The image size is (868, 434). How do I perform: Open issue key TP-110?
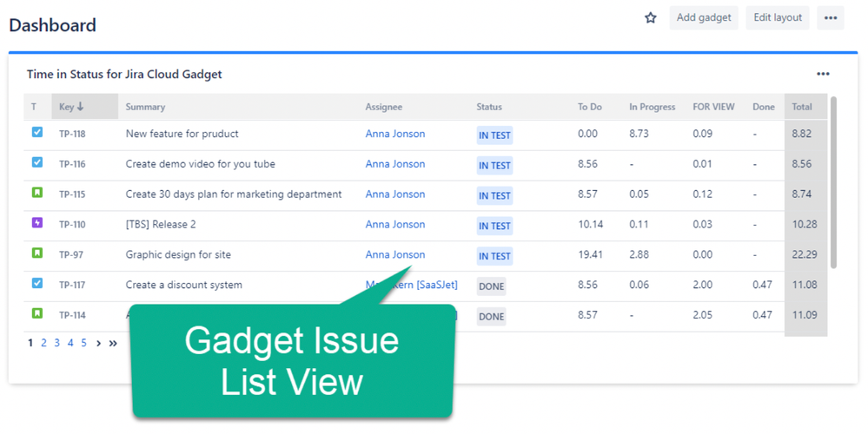click(72, 225)
